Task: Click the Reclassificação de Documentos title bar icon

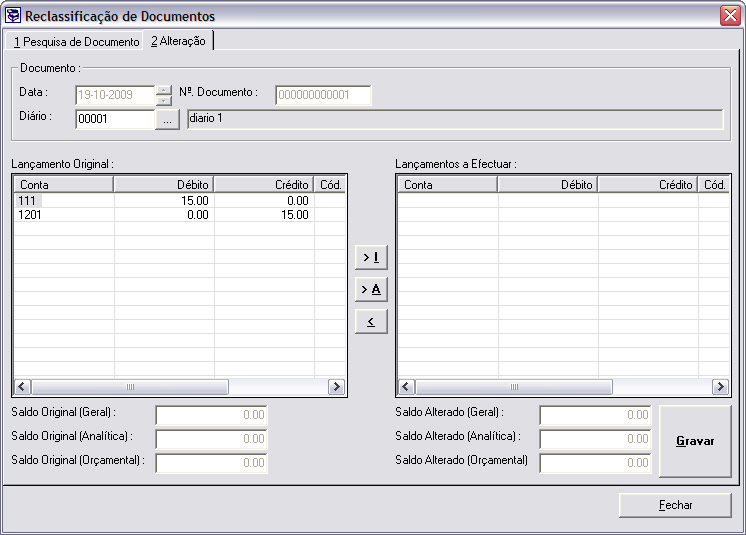Action: [x=12, y=15]
